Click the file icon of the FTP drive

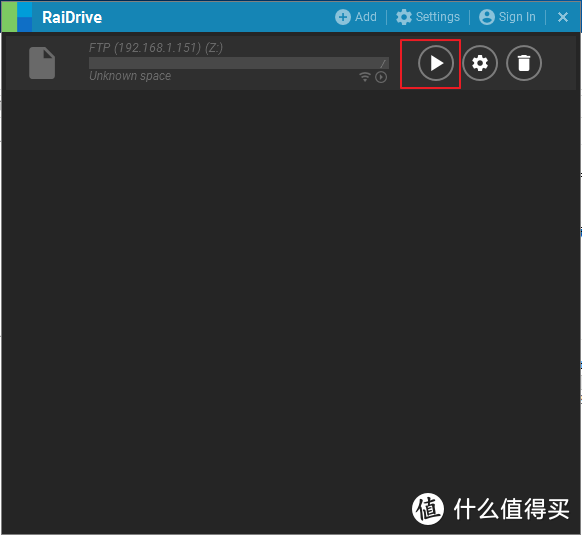coord(42,63)
